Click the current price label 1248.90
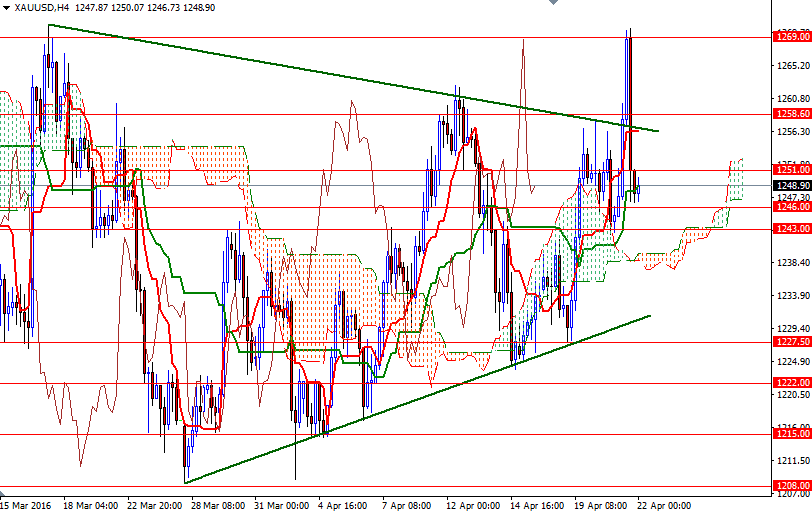The height and width of the screenshot is (513, 812). 792,186
